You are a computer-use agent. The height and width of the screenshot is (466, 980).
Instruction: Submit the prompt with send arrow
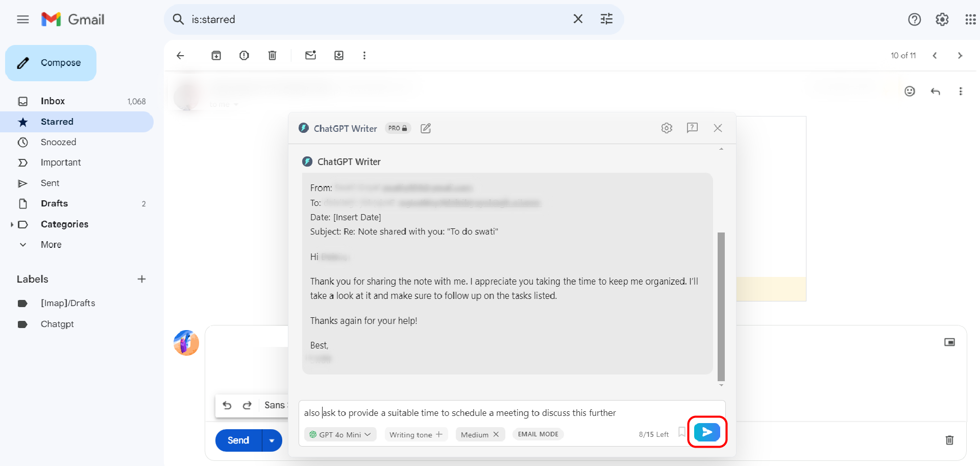[x=707, y=432]
